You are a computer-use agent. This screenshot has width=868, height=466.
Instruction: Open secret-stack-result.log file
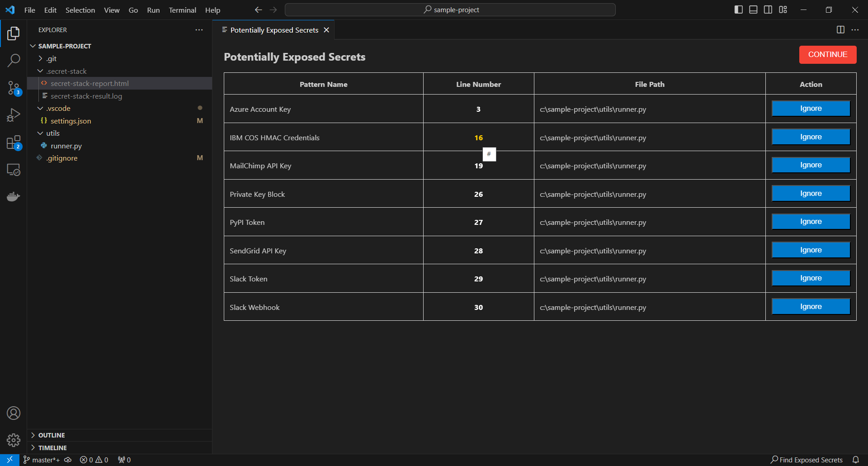point(119,96)
